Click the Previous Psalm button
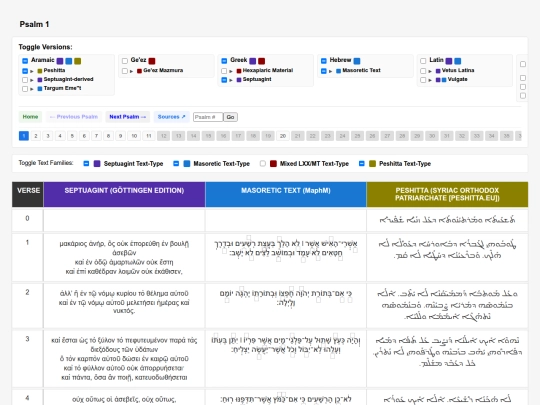This screenshot has height=405, width=540. (x=74, y=117)
